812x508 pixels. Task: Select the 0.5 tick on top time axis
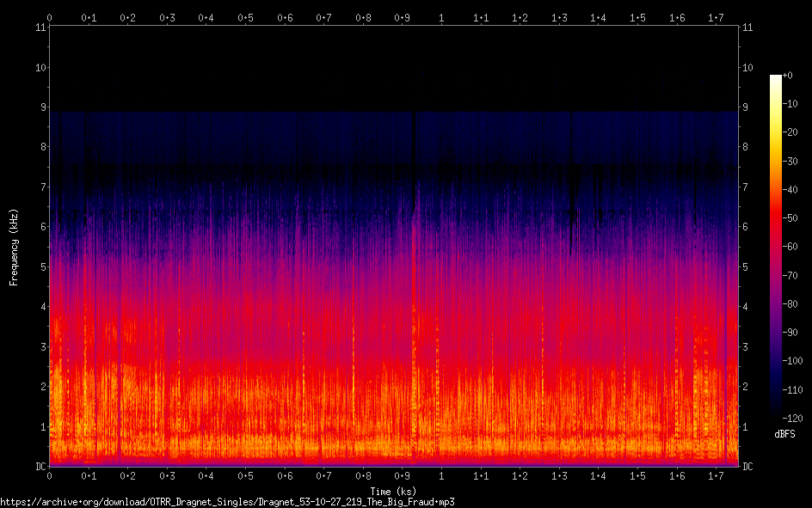coord(245,17)
